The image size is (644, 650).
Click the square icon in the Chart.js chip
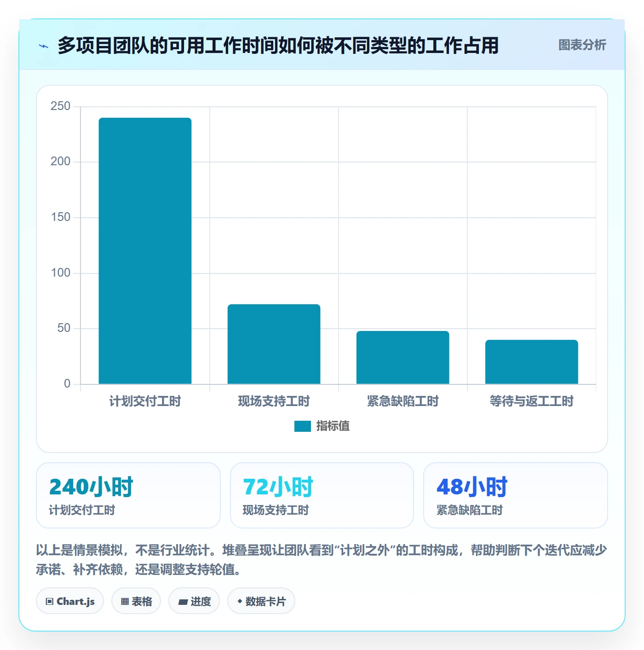(50, 601)
